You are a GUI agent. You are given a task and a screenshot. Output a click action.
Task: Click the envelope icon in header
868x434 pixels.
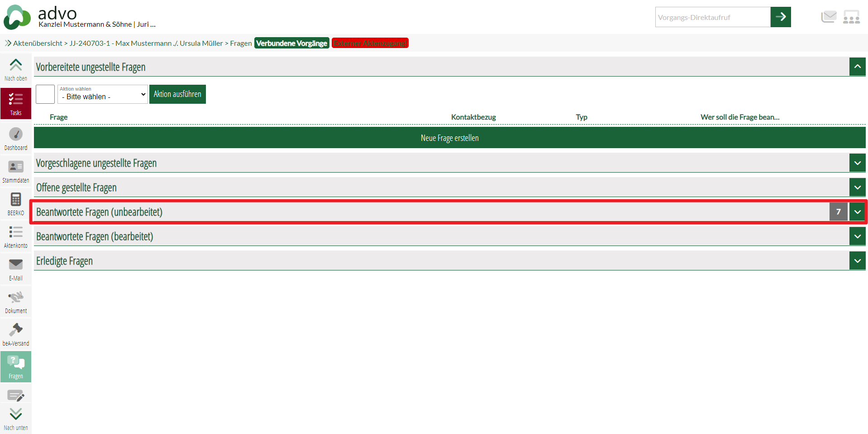pos(828,17)
